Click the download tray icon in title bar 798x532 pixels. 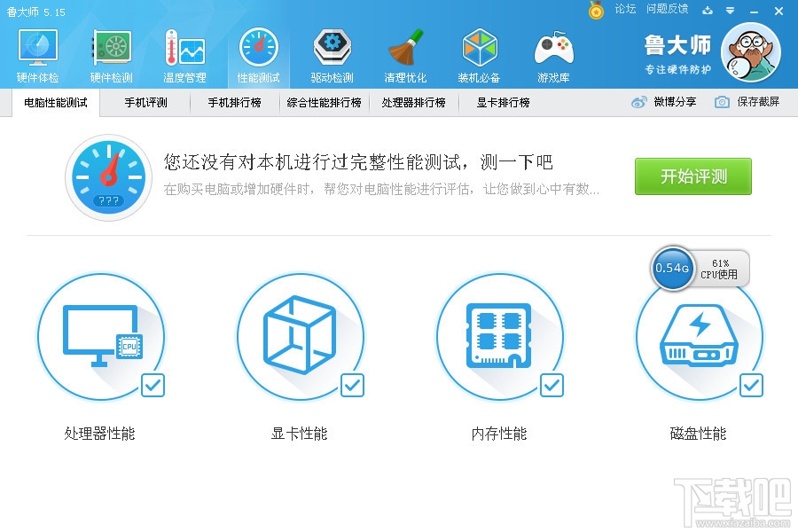[708, 10]
